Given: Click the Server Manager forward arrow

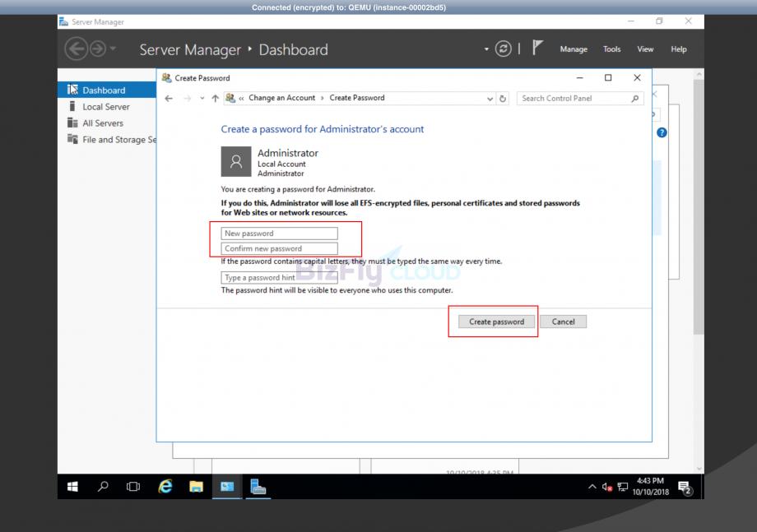Looking at the screenshot, I should click(x=98, y=49).
